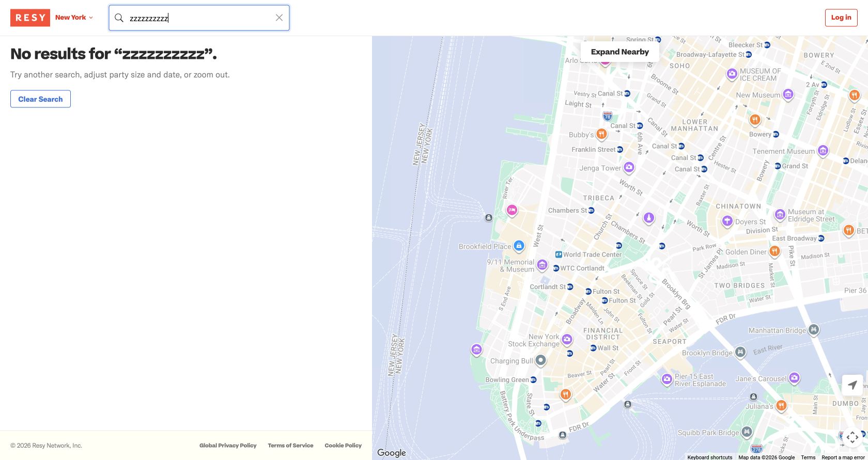Select the Manhattan Bridge map pin
This screenshot has height=460, width=868.
[x=814, y=330]
